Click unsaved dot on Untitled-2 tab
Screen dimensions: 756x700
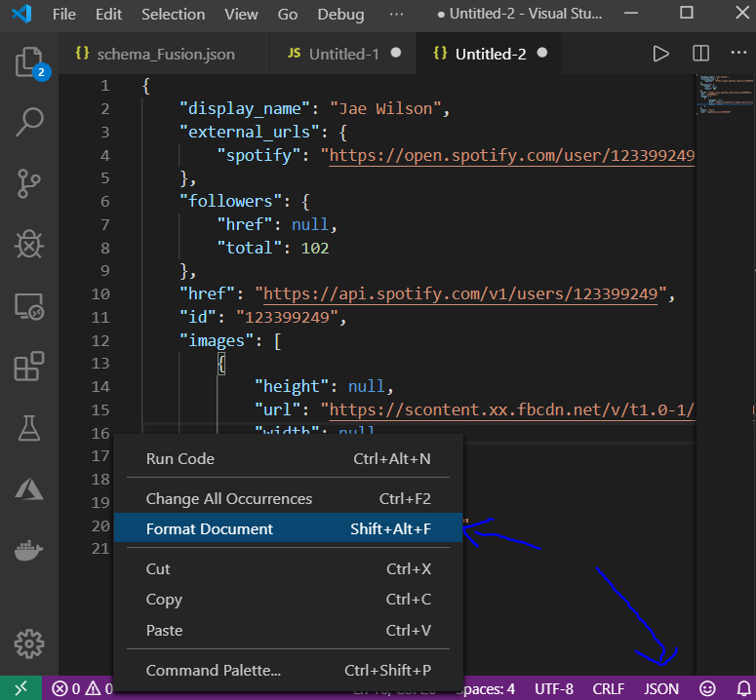point(542,53)
